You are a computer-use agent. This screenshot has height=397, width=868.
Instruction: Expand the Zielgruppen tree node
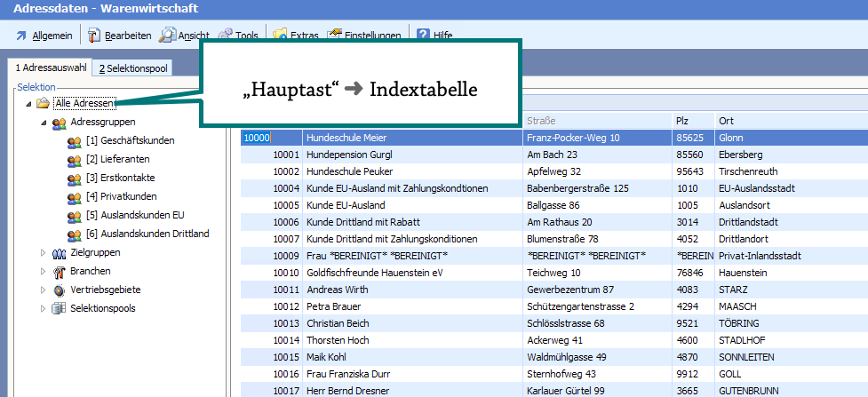43,253
